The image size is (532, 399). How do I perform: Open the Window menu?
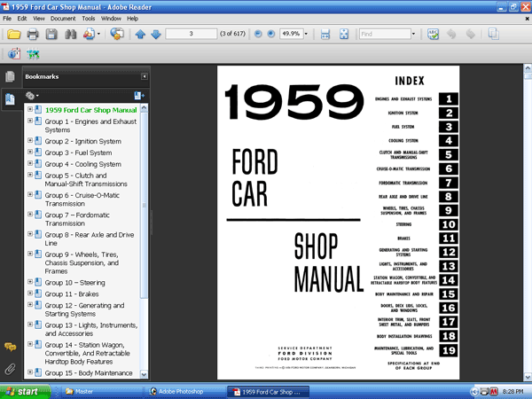point(111,19)
